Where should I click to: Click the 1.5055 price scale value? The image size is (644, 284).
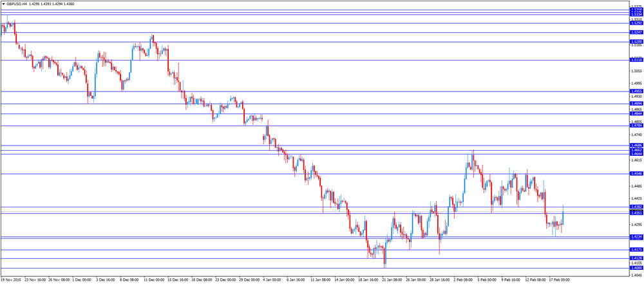(636, 71)
